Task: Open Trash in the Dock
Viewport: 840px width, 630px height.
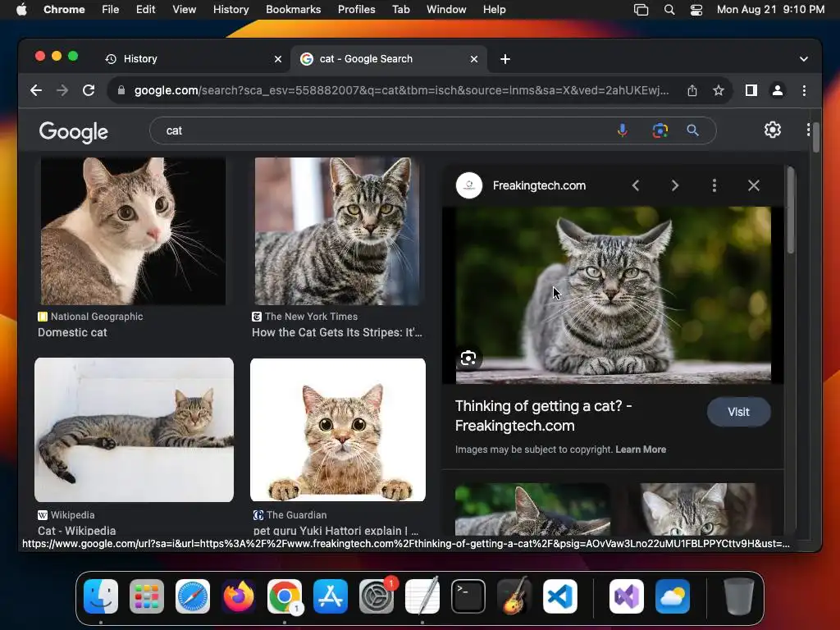Action: pos(739,596)
